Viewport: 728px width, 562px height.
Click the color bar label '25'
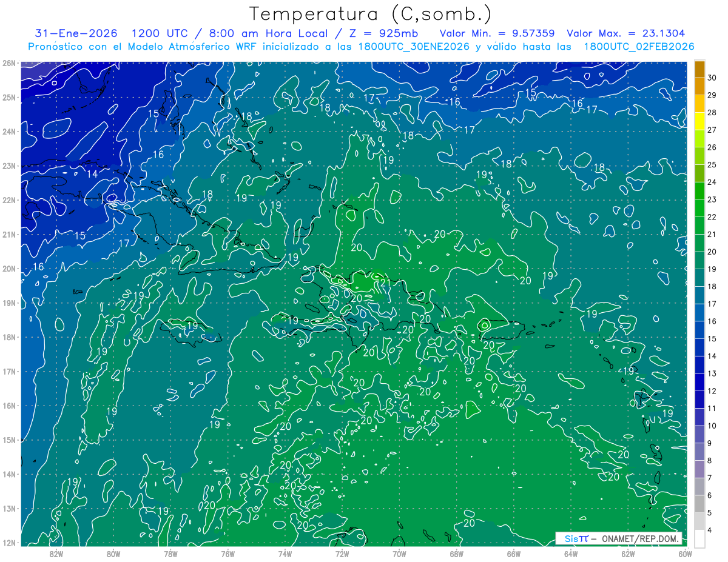[x=712, y=165]
